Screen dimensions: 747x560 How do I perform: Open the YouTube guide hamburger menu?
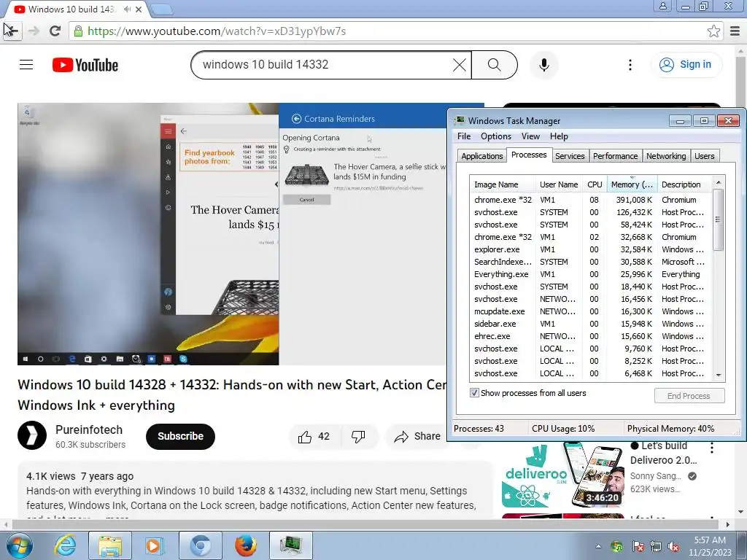point(26,64)
